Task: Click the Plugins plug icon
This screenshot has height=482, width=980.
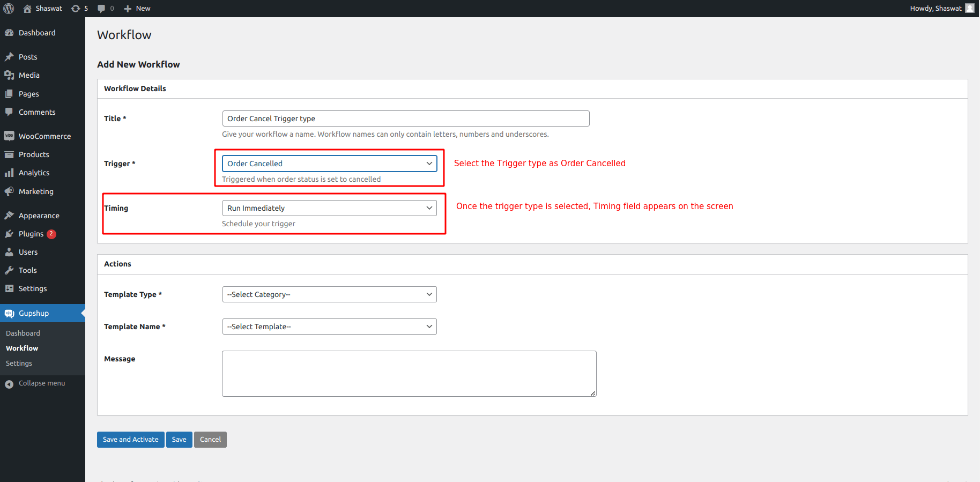Action: 9,234
